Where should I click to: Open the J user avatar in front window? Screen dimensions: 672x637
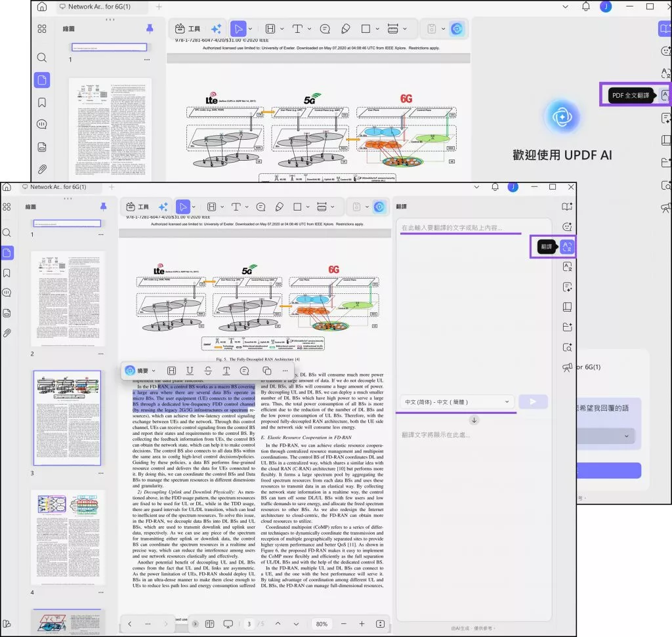[513, 187]
